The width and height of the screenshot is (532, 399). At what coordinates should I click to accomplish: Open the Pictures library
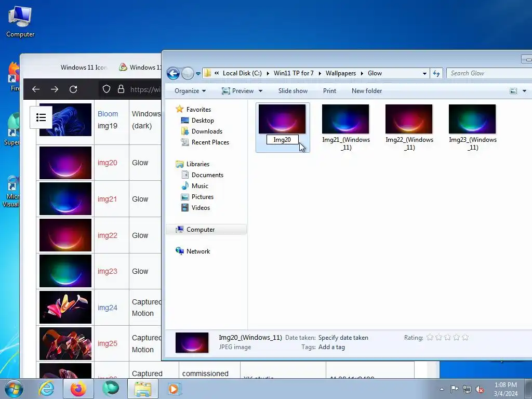click(197, 197)
